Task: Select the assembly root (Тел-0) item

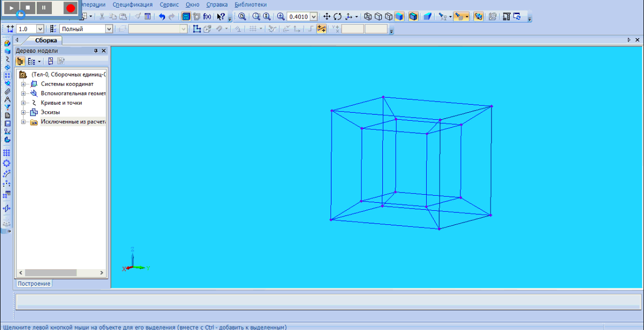Action: (68, 74)
